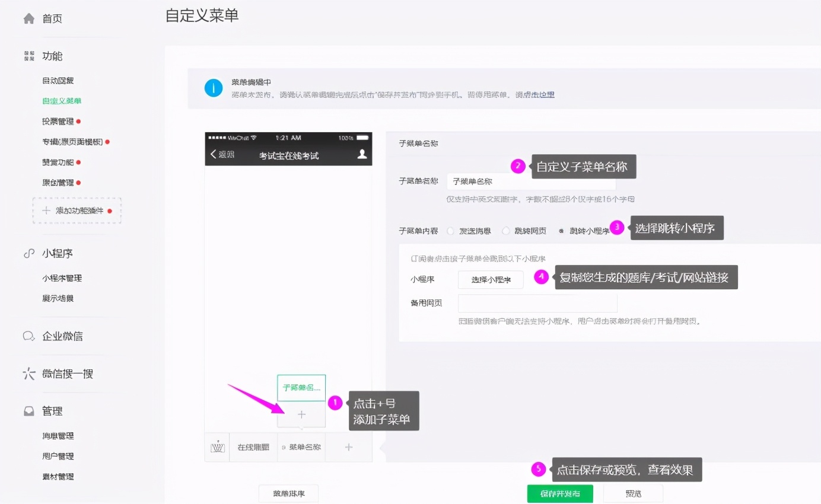The height and width of the screenshot is (504, 821).
Task: Click the 企业微信 chat bubble icon
Action: click(x=28, y=336)
